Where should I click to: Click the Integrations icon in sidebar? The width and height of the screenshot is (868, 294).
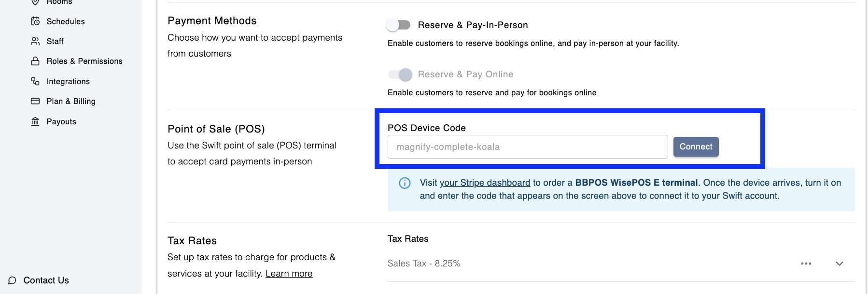(x=35, y=81)
